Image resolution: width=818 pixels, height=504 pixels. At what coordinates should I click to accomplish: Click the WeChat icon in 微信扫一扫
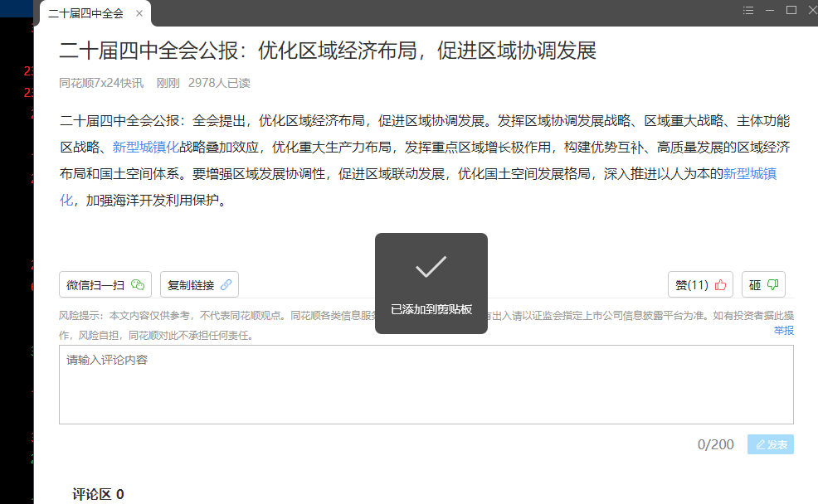[x=138, y=284]
